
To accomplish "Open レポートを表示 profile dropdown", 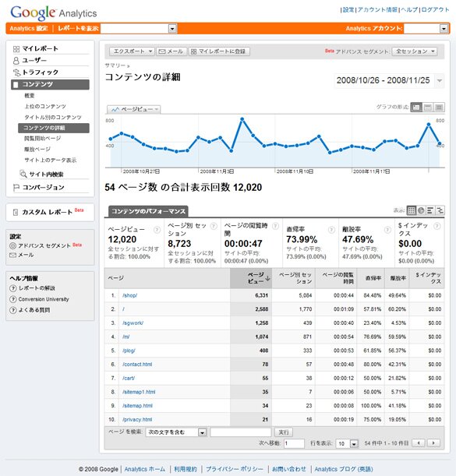I will (x=139, y=29).
